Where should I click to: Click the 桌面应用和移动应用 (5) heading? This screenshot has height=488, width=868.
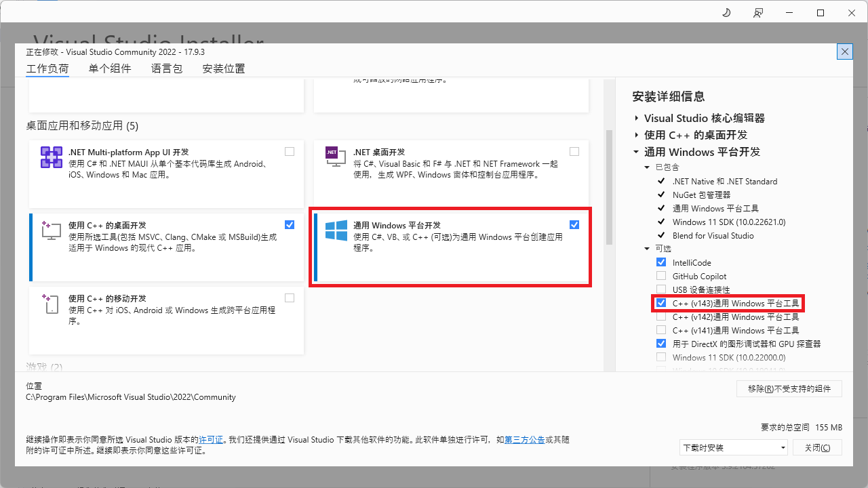pos(82,125)
